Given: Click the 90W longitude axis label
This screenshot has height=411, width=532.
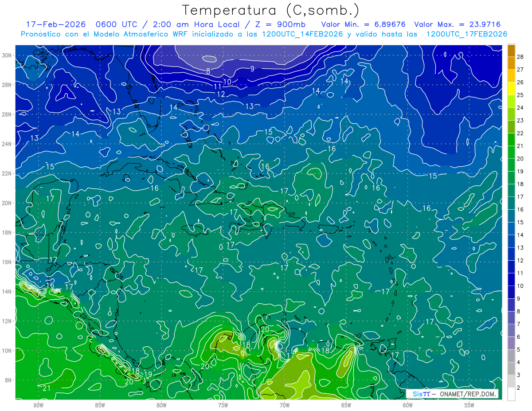Looking at the screenshot, I should pyautogui.click(x=39, y=405).
